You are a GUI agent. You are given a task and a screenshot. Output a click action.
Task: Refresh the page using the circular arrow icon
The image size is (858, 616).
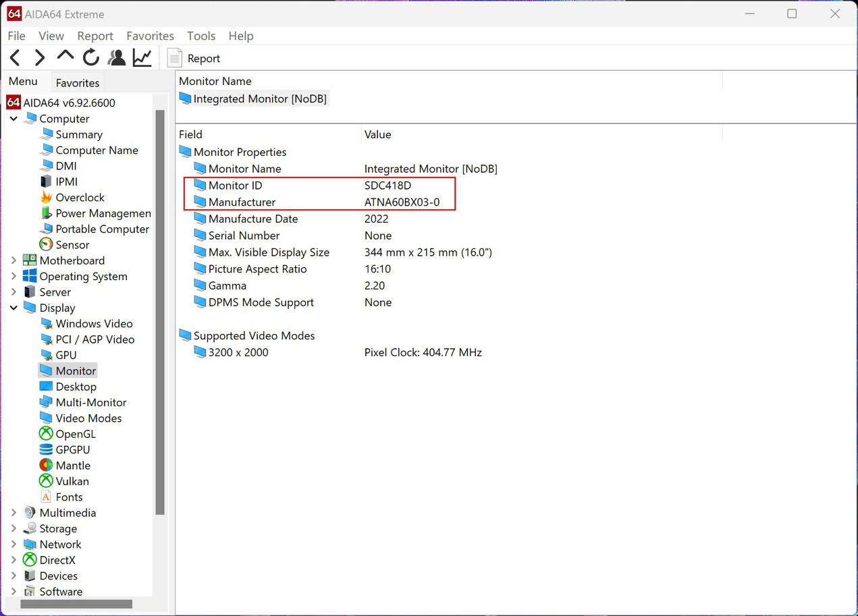90,58
